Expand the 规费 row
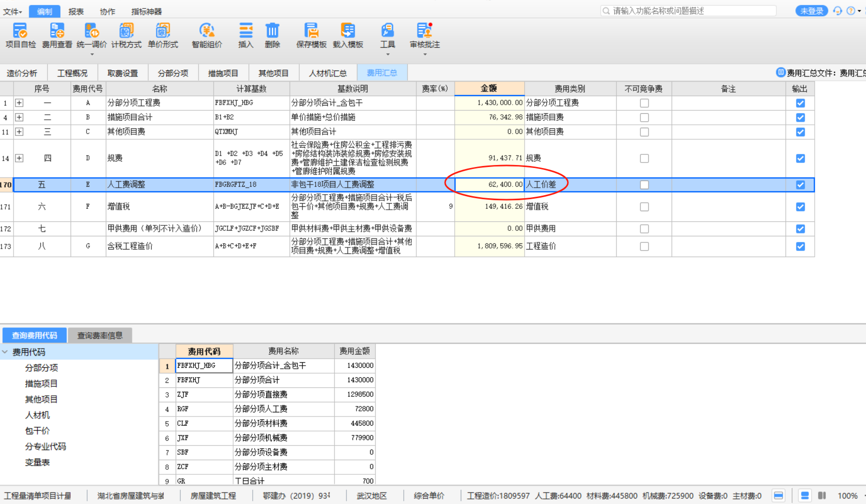 coord(19,158)
